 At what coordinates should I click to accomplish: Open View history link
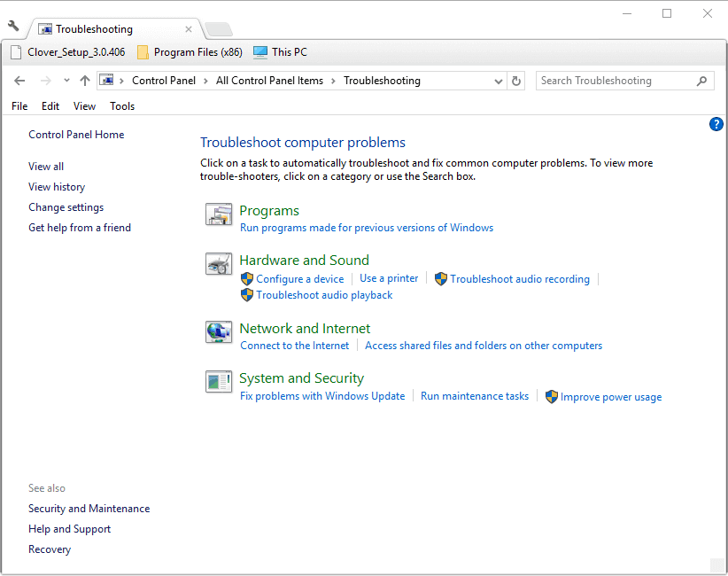(57, 187)
